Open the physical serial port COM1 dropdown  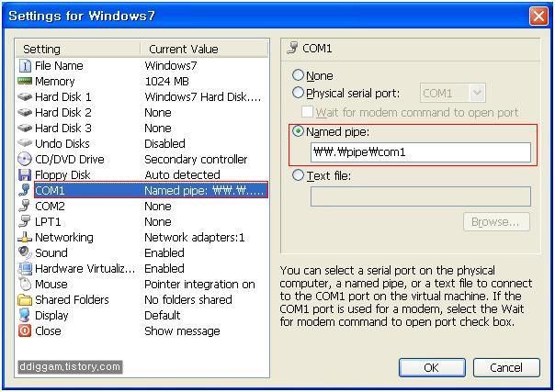click(477, 93)
